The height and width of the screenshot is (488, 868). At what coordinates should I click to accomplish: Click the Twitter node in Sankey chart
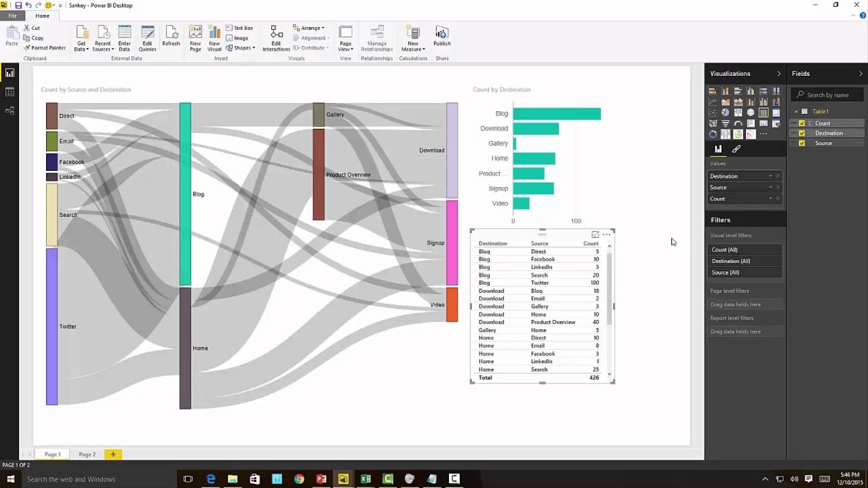52,327
